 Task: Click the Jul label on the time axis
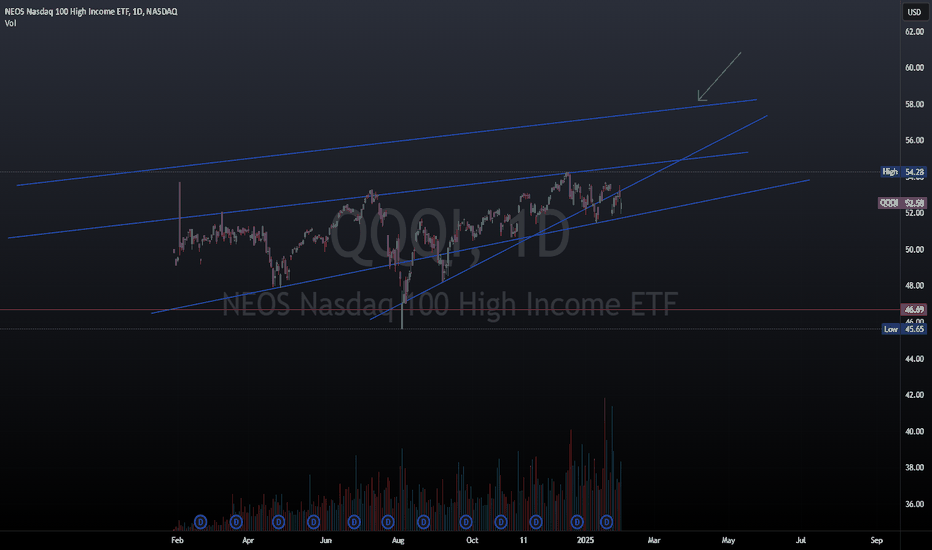(801, 540)
